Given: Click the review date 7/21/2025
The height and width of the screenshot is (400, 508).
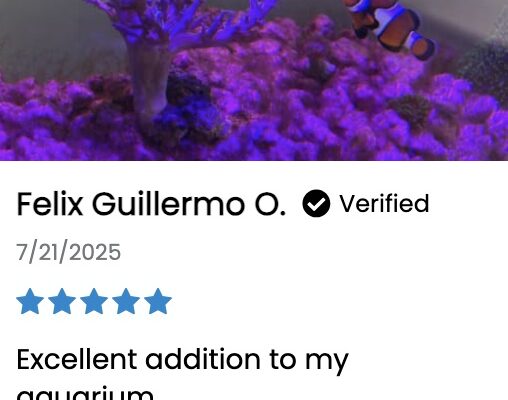Looking at the screenshot, I should pyautogui.click(x=69, y=252).
